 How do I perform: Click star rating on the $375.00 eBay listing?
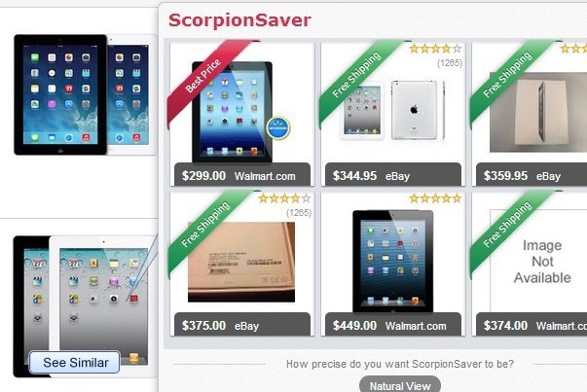[284, 198]
